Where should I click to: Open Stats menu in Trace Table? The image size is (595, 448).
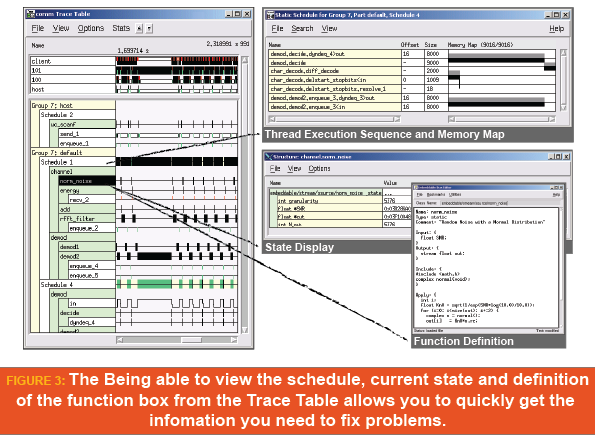[x=121, y=28]
